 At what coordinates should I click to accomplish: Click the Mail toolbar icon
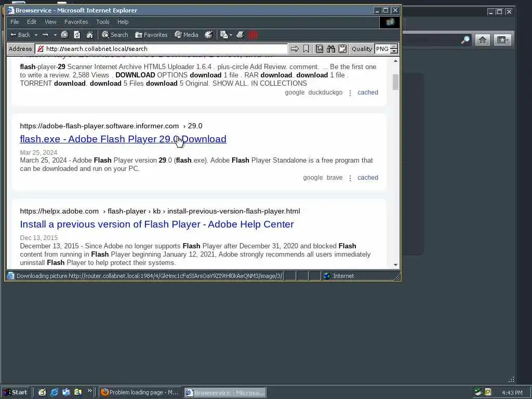point(224,35)
